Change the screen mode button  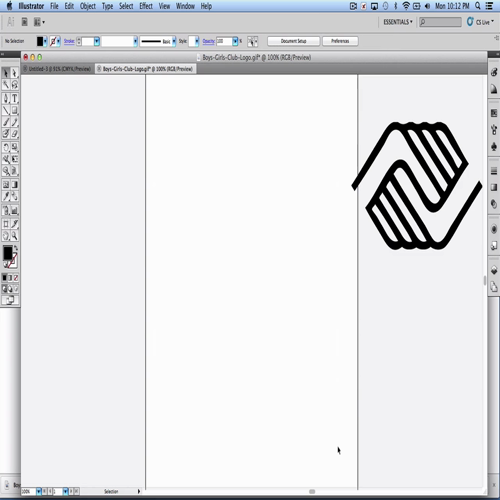tap(10, 300)
